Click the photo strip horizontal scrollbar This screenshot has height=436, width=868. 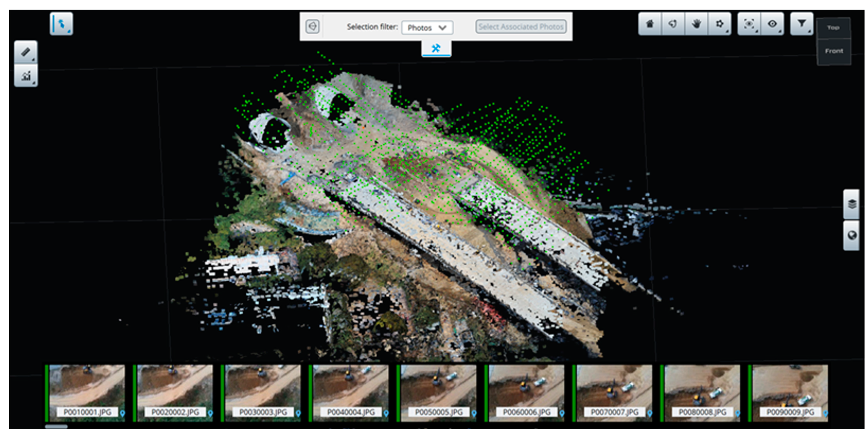click(x=56, y=427)
